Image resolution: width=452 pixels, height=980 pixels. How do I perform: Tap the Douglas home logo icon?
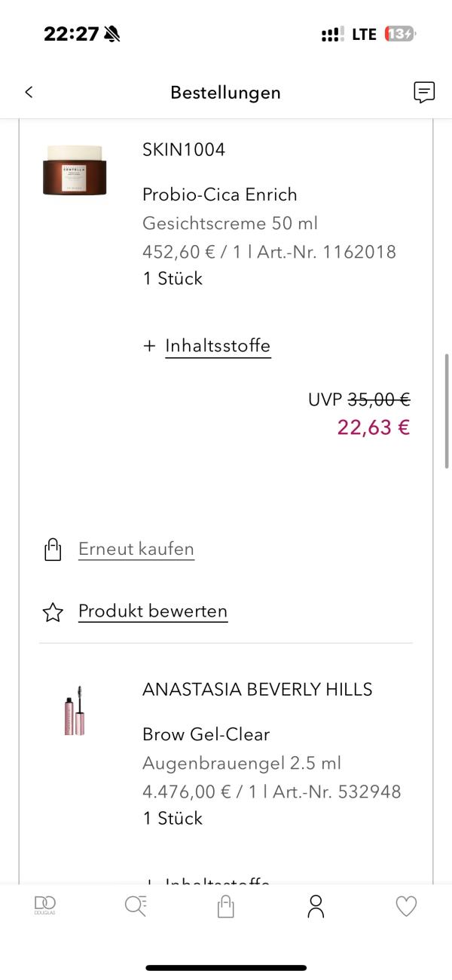(45, 905)
